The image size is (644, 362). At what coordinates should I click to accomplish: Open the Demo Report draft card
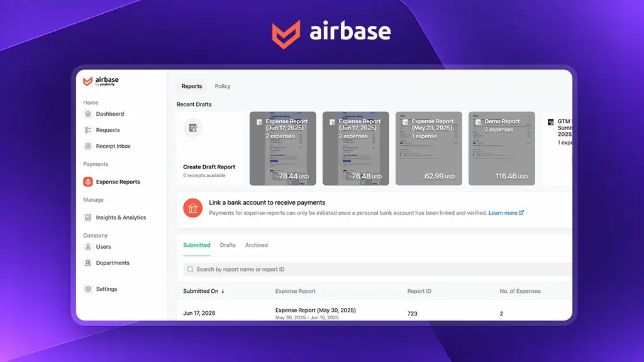[x=502, y=148]
